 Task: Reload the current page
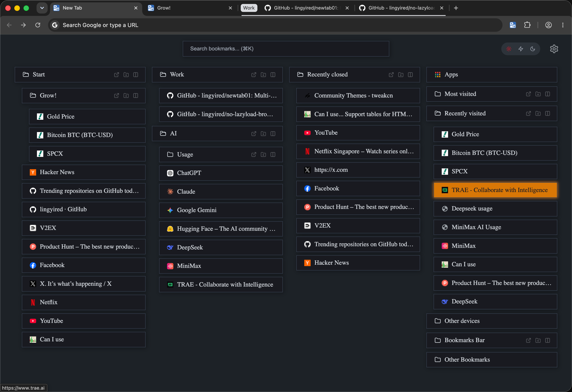38,25
